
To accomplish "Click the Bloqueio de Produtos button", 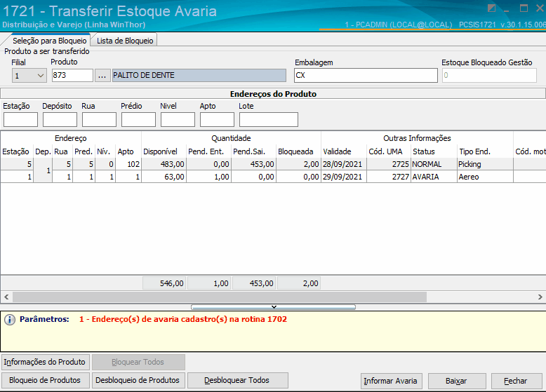I will 46,380.
